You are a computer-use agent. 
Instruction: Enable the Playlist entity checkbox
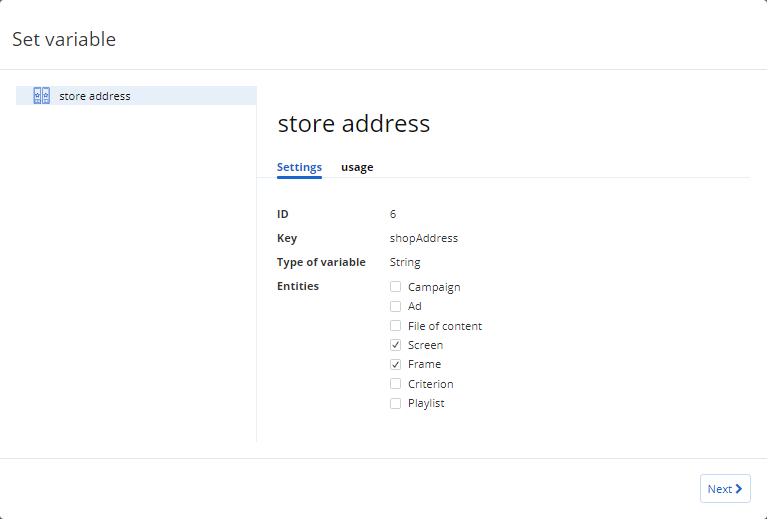396,403
